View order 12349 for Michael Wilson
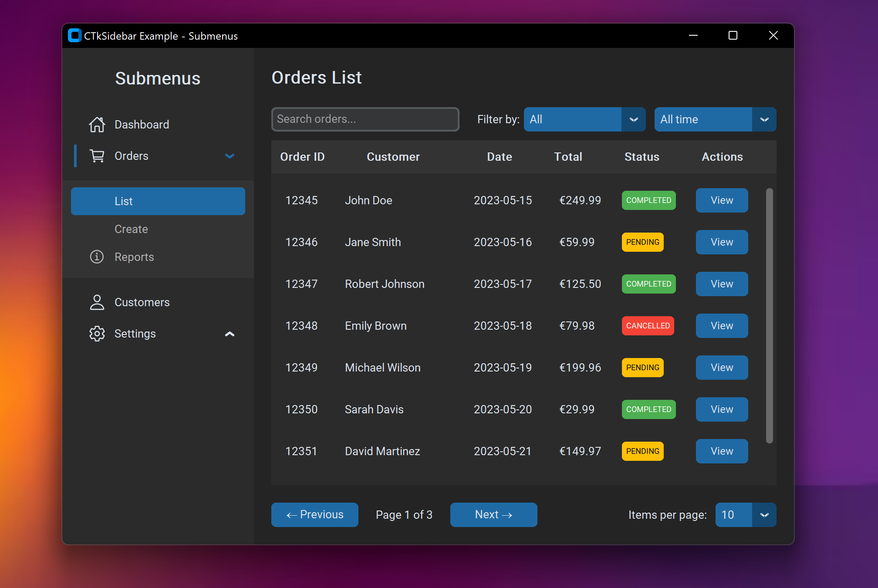Image resolution: width=878 pixels, height=588 pixels. tap(722, 368)
